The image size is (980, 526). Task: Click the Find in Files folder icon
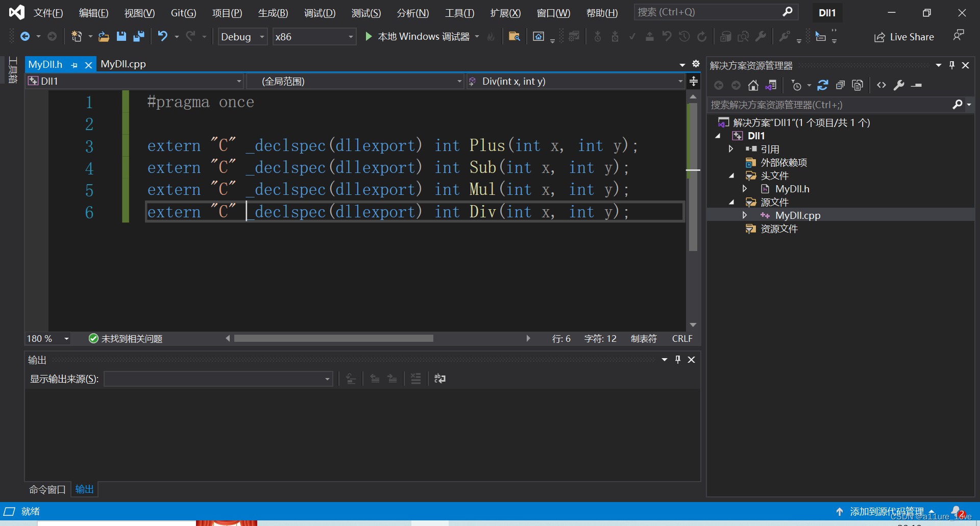(x=514, y=36)
